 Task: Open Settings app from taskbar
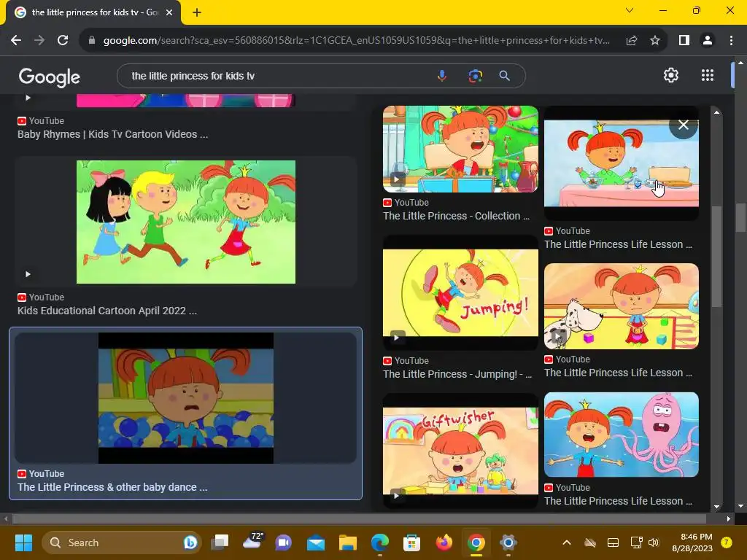click(x=508, y=542)
